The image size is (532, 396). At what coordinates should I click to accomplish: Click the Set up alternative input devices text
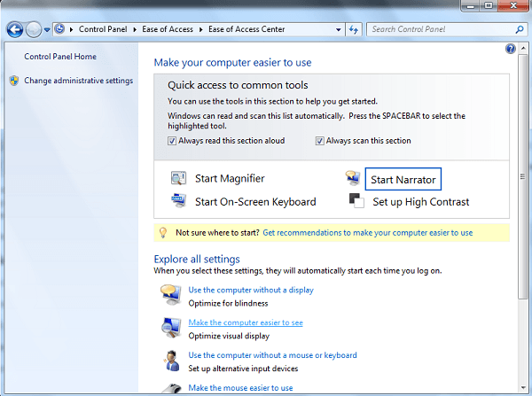(x=243, y=369)
